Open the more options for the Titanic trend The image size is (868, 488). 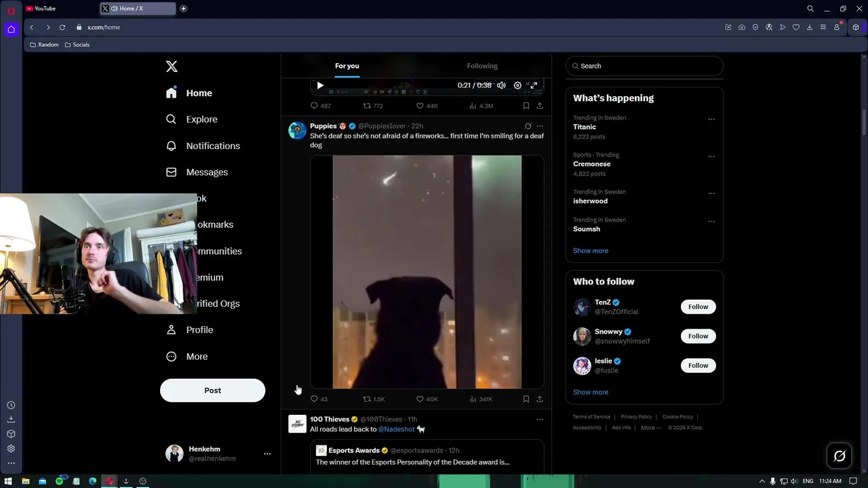pyautogui.click(x=711, y=119)
